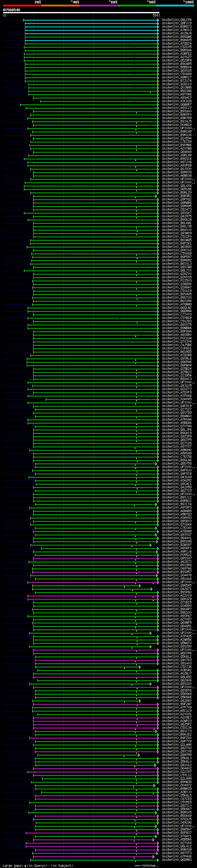The width and height of the screenshot is (197, 868).
Task: Click the query end position 516
Action: click(x=155, y=15)
